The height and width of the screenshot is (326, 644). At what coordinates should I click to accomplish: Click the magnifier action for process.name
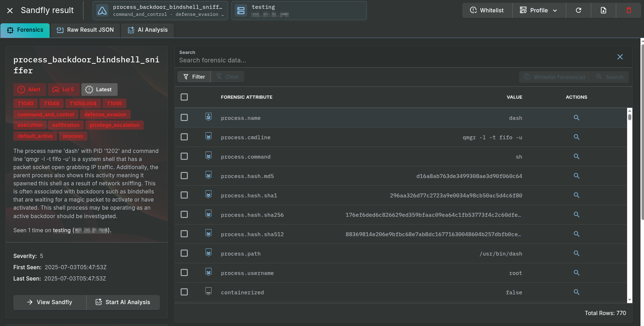pyautogui.click(x=576, y=118)
